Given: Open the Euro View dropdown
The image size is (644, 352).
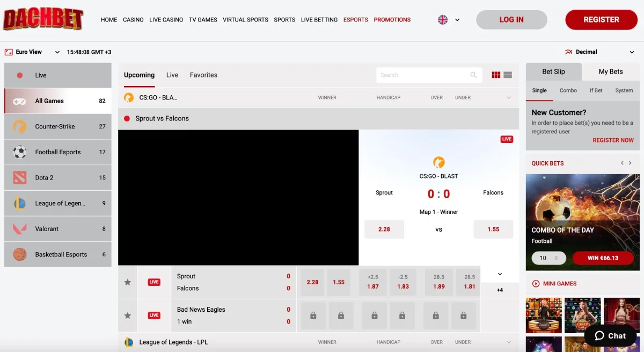Looking at the screenshot, I should pos(57,52).
